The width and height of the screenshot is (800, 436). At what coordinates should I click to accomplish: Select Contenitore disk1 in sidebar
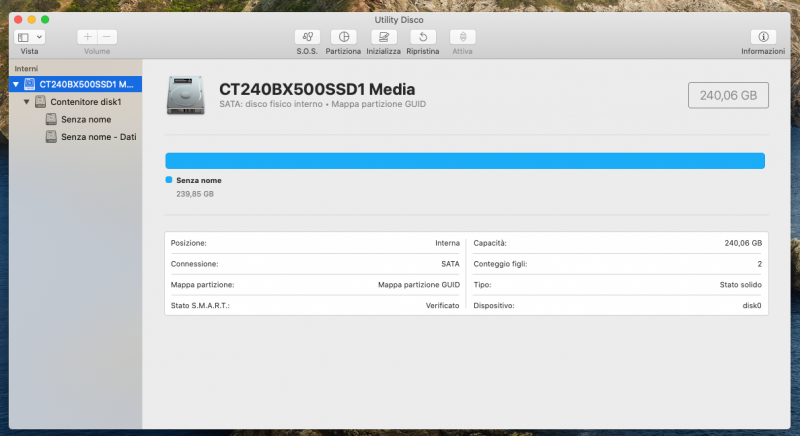[x=76, y=102]
